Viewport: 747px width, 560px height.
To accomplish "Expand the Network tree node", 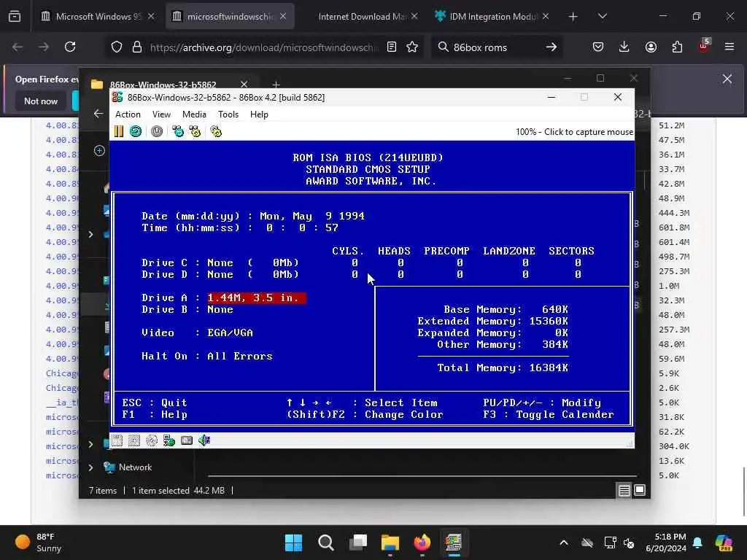I will pyautogui.click(x=90, y=467).
